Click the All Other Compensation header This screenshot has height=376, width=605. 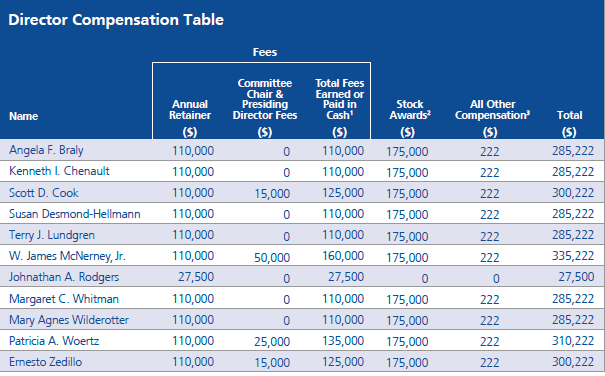pyautogui.click(x=492, y=110)
